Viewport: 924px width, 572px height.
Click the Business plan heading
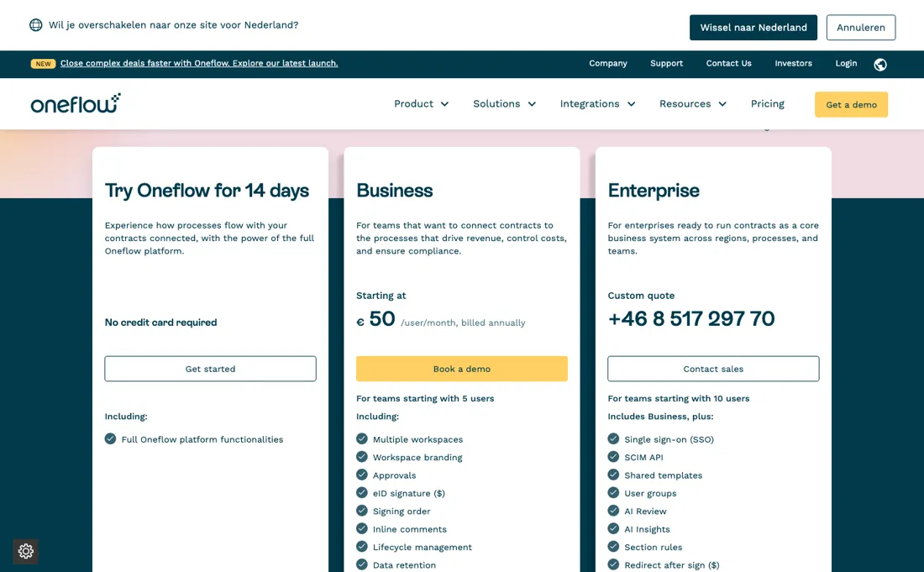pyautogui.click(x=394, y=191)
